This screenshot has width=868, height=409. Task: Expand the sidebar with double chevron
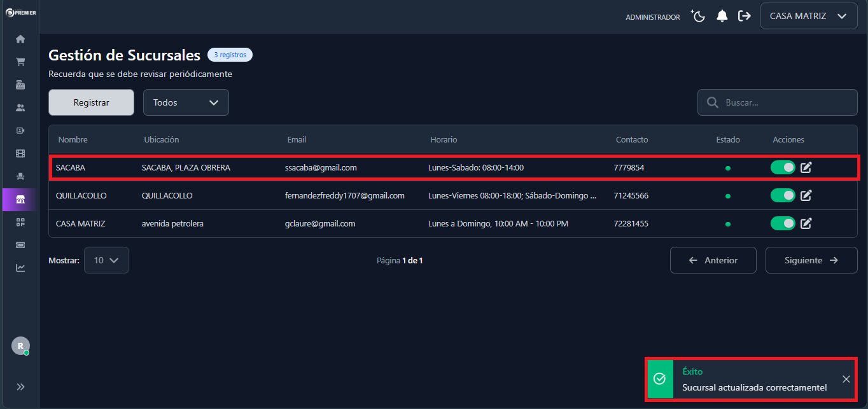tap(20, 386)
